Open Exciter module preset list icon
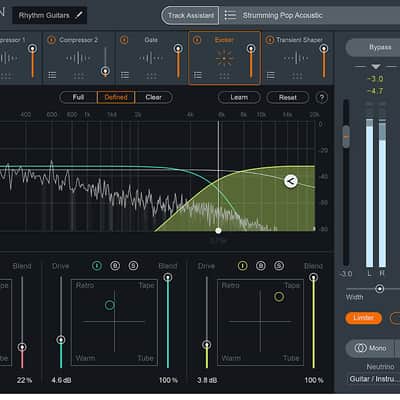Viewport: 400px width, 400px height. click(x=198, y=75)
